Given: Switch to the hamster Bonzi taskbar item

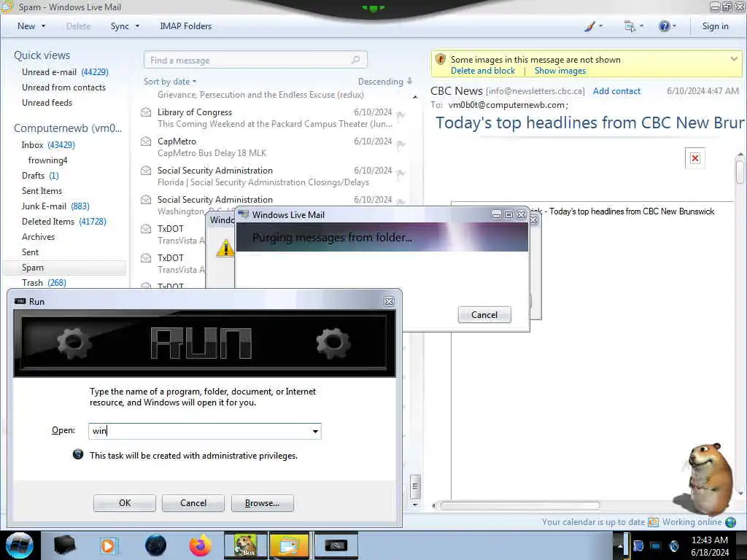Looking at the screenshot, I should [x=246, y=545].
